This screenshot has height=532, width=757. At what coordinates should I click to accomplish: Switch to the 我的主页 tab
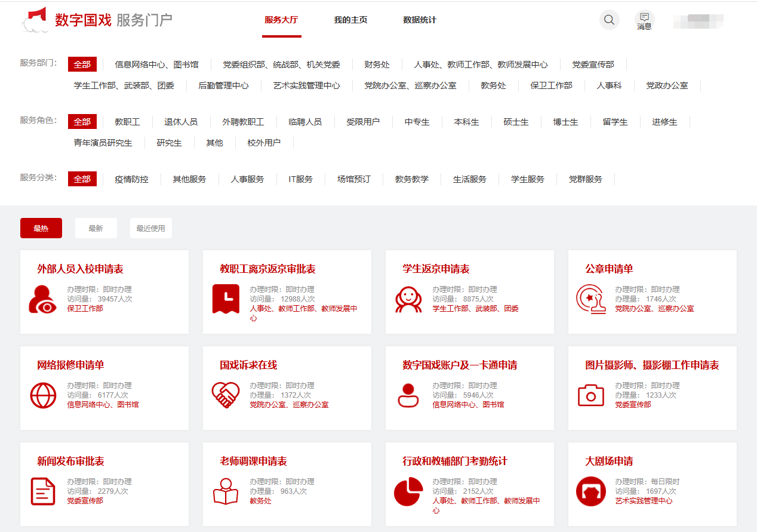pyautogui.click(x=350, y=20)
